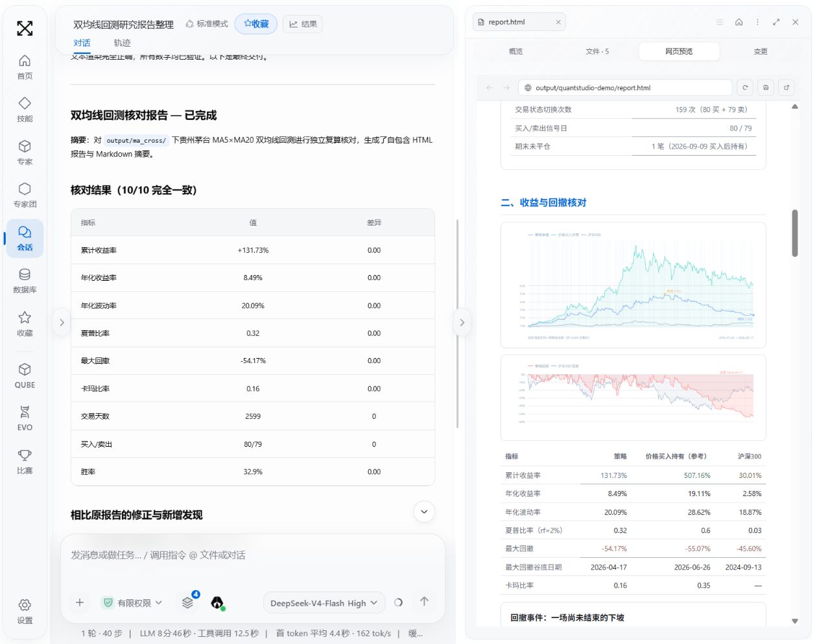Click the 累计收益率 value +131.73%
Viewport: 817px width, 644px height.
pos(253,250)
